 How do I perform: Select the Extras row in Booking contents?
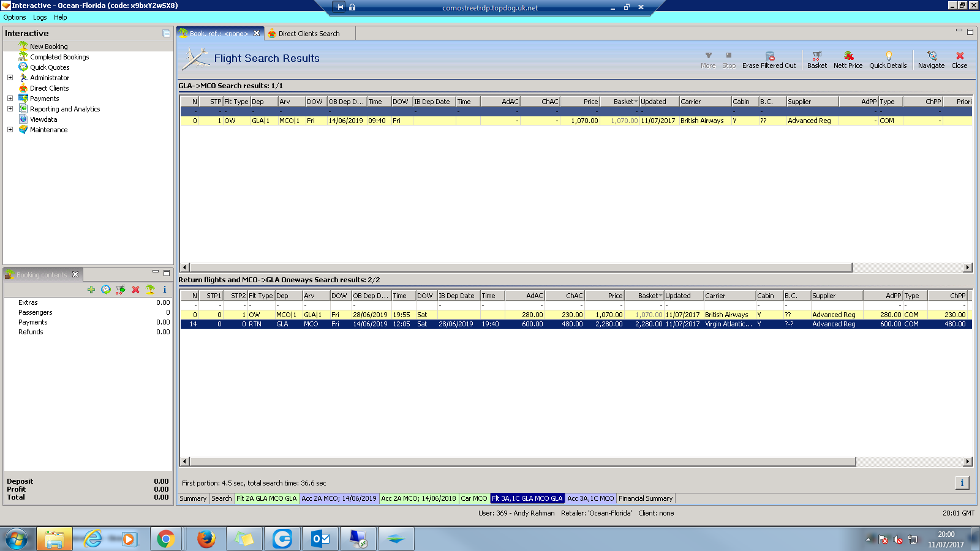tap(88, 302)
